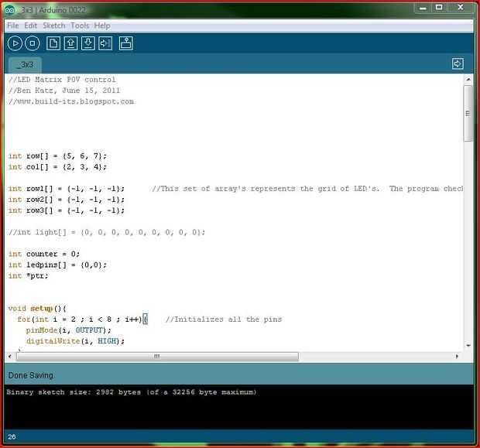
Task: Open the Tools menu
Action: [x=80, y=26]
